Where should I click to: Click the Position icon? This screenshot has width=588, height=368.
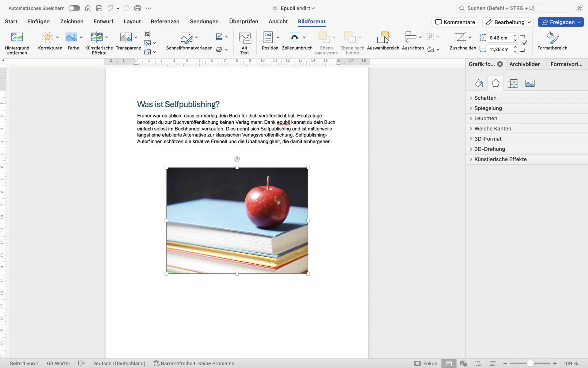click(x=268, y=37)
